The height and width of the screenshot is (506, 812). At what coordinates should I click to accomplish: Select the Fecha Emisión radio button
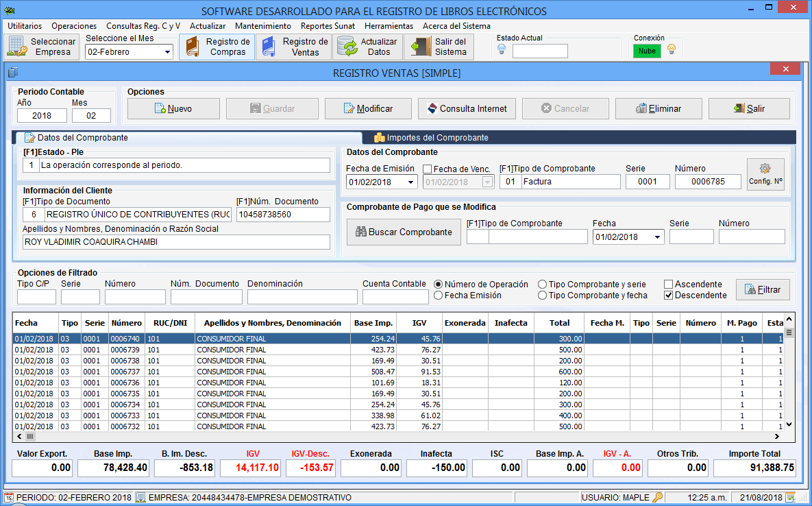click(x=439, y=296)
